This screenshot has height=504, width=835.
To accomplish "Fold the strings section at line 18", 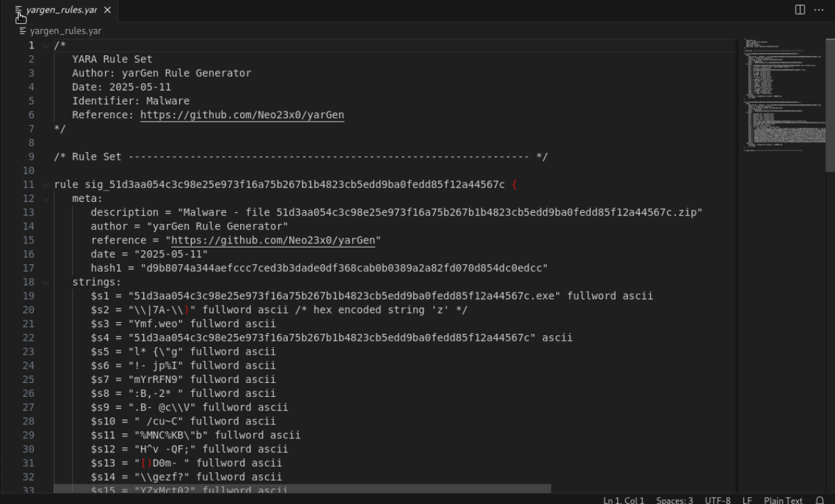I will [46, 282].
